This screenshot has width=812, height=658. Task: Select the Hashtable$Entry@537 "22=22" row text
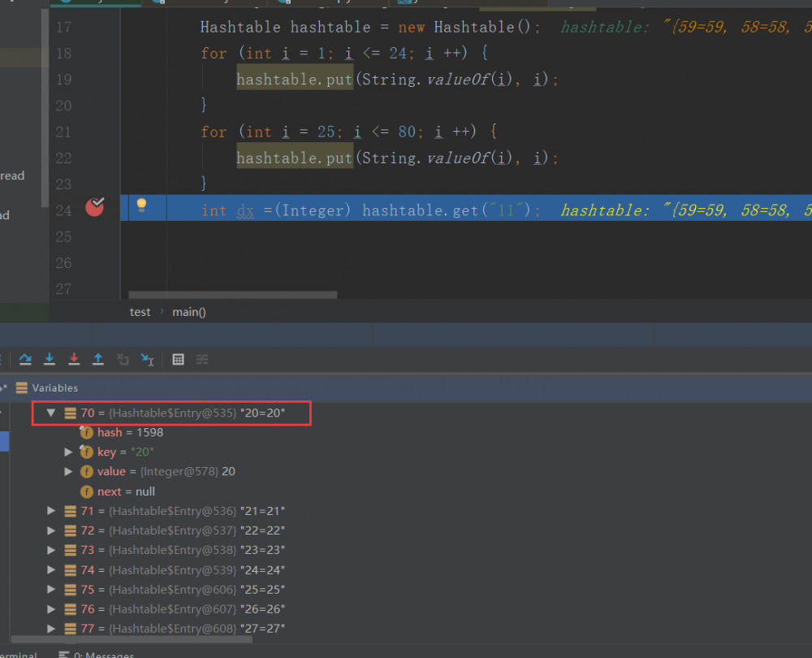pyautogui.click(x=183, y=530)
